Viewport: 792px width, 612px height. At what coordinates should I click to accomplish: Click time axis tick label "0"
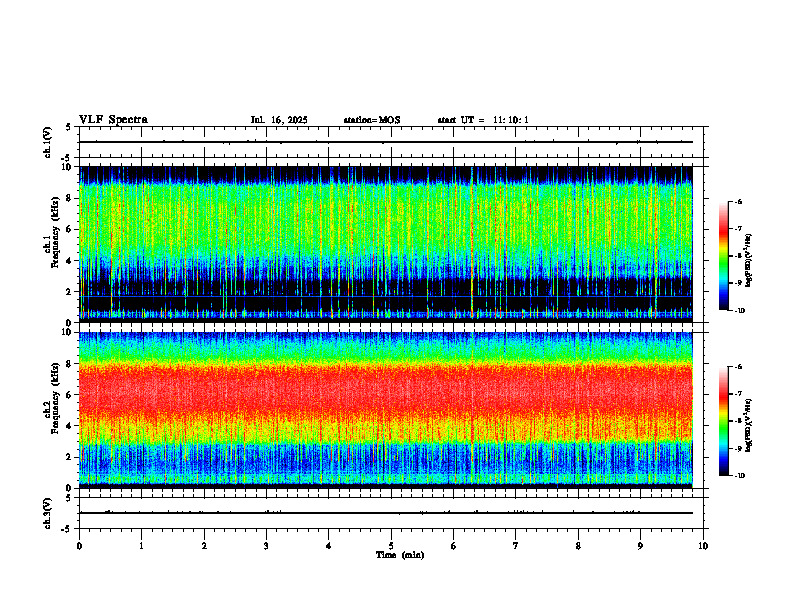79,546
